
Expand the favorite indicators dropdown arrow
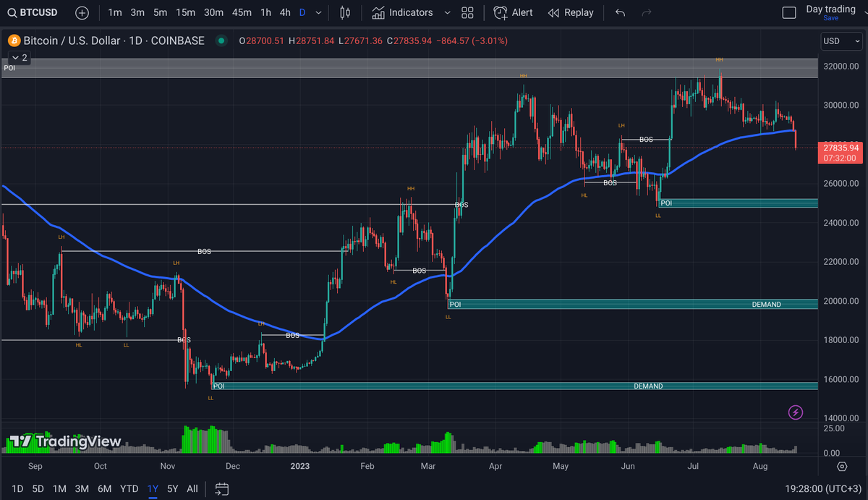447,12
